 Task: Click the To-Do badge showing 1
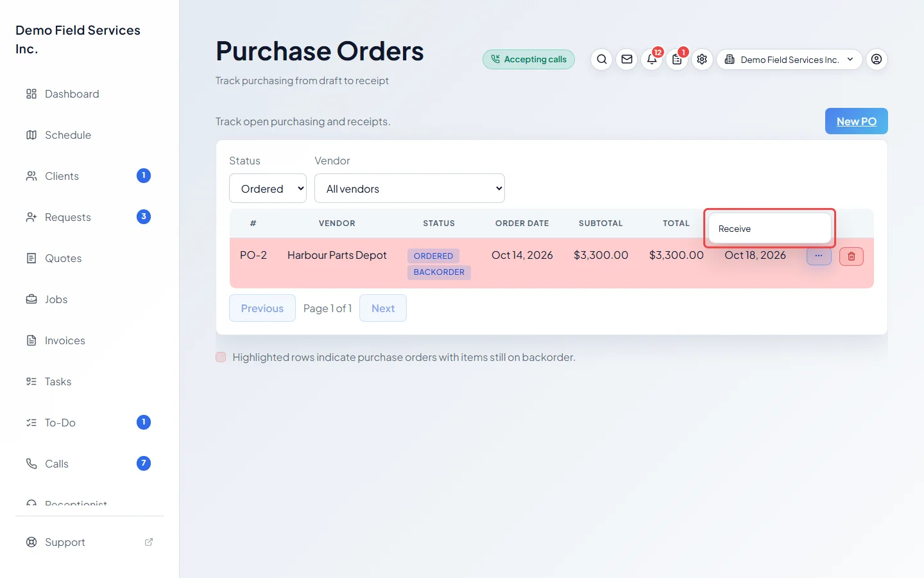[144, 422]
